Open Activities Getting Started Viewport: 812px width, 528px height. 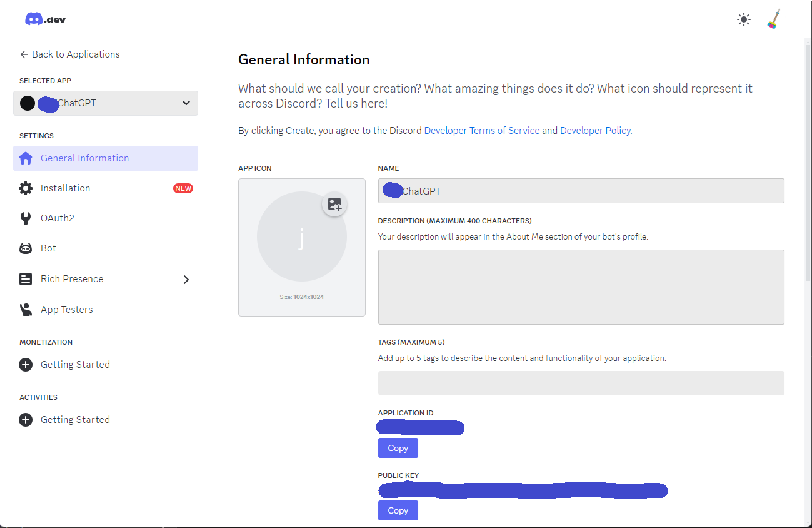(106, 420)
